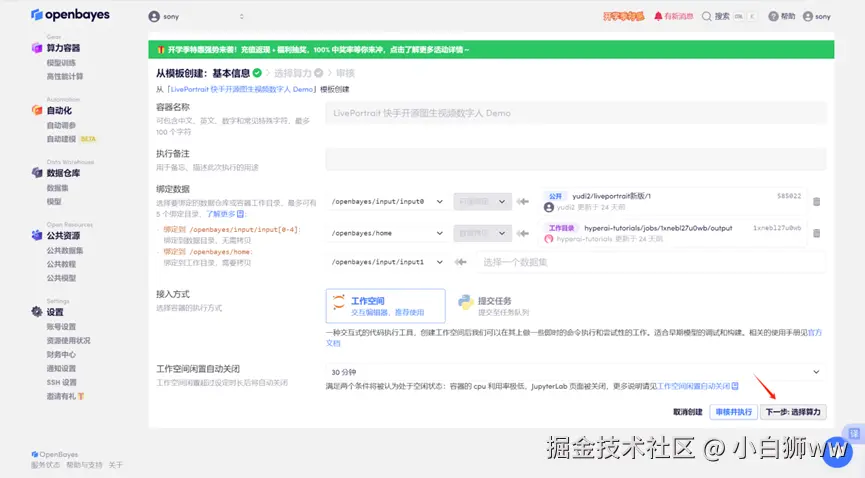865x478 pixels.
Task: Click 审核 step in breadcrumb
Action: click(345, 73)
